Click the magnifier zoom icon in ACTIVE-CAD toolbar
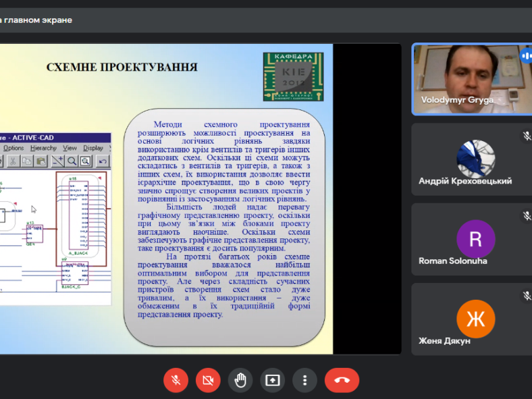 pos(72,161)
